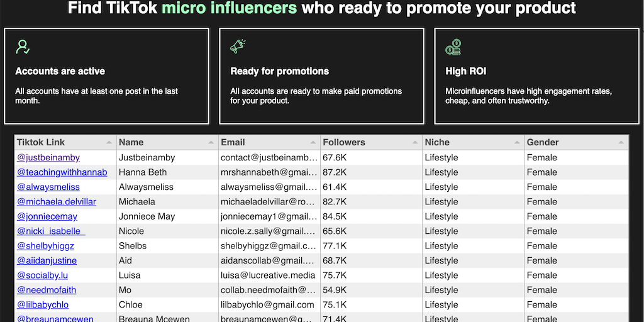Viewport: 644px width, 322px height.
Task: Sort by Gender column arrow
Action: [x=620, y=143]
